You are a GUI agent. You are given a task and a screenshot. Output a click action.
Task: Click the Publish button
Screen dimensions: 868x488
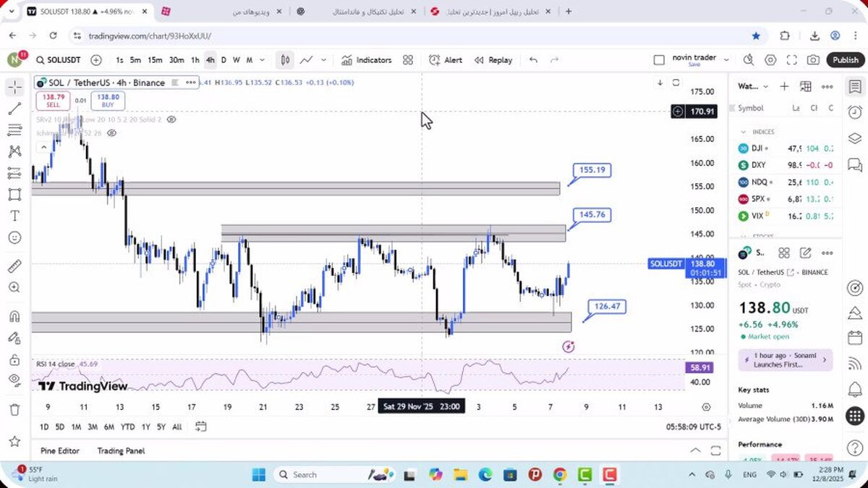tap(845, 60)
